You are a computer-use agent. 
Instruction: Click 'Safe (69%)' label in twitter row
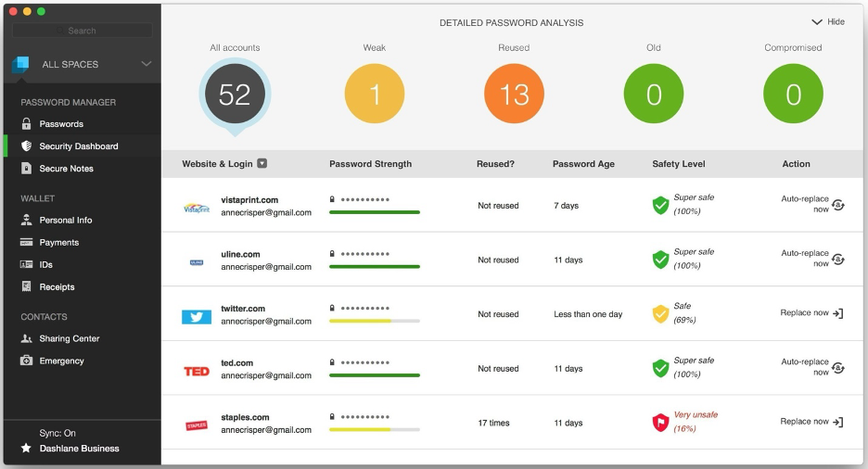coord(684,313)
